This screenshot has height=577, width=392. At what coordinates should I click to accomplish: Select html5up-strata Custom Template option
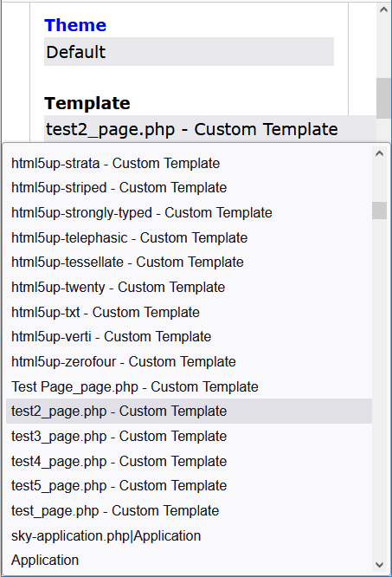(x=189, y=163)
